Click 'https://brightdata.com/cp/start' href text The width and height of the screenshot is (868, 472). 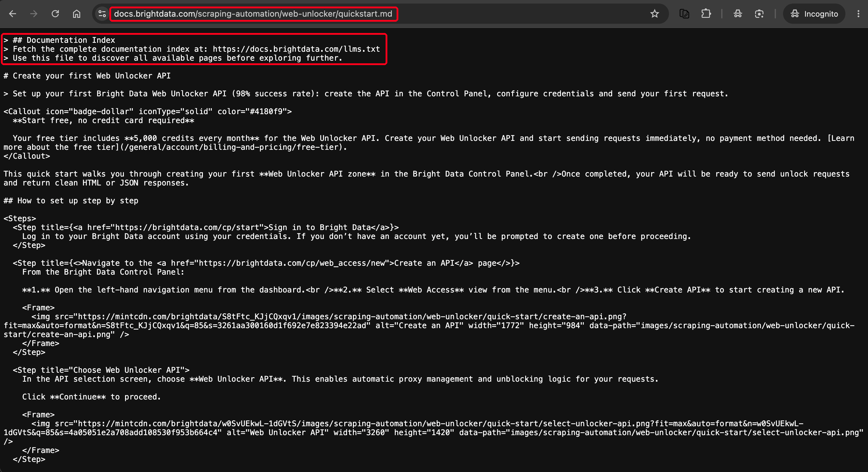(x=187, y=228)
